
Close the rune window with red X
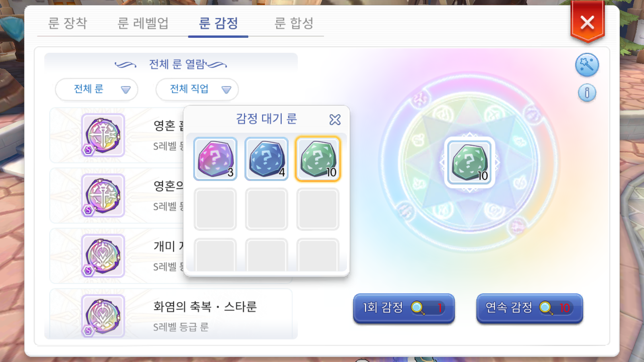pyautogui.click(x=587, y=23)
